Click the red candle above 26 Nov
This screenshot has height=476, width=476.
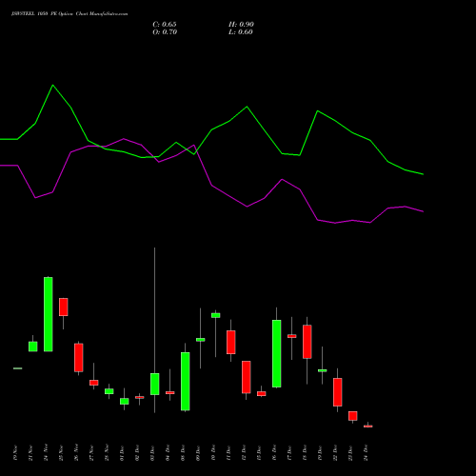(79, 357)
